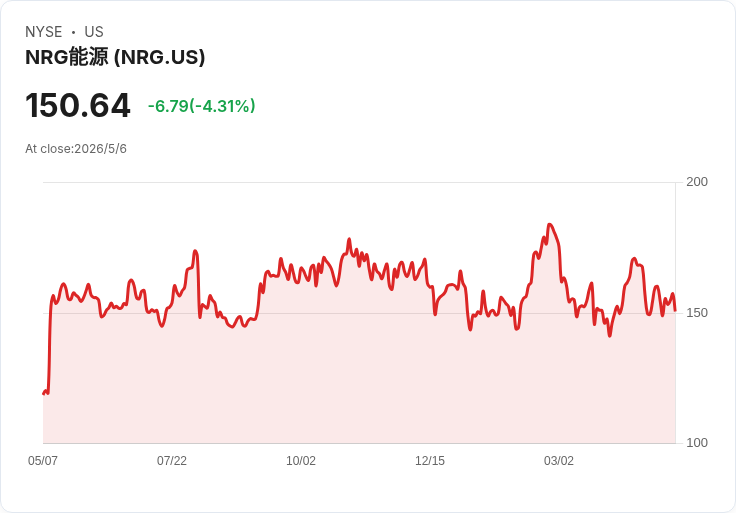The height and width of the screenshot is (513, 736).
Task: Select the 10/02 date axis label
Action: coord(301,460)
